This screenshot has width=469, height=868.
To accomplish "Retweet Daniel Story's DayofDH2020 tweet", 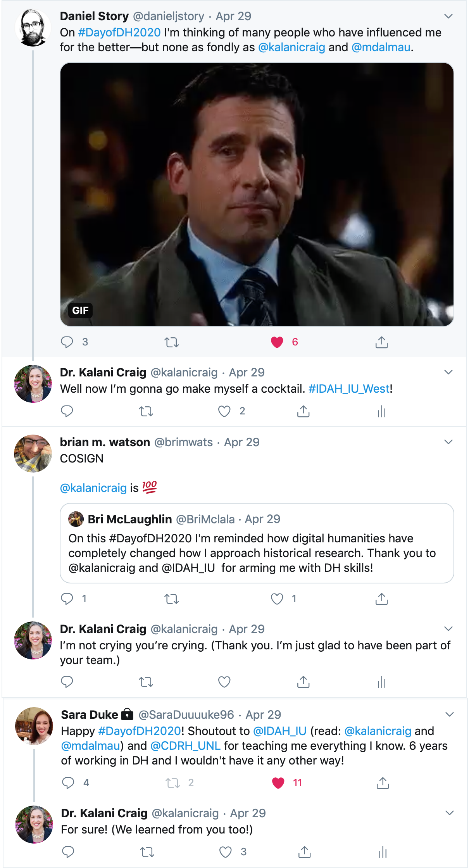I will point(171,342).
